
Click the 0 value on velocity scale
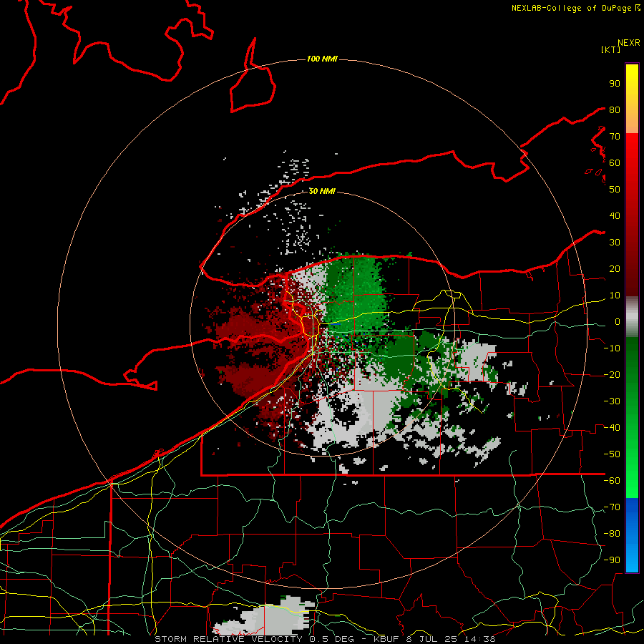[618, 321]
